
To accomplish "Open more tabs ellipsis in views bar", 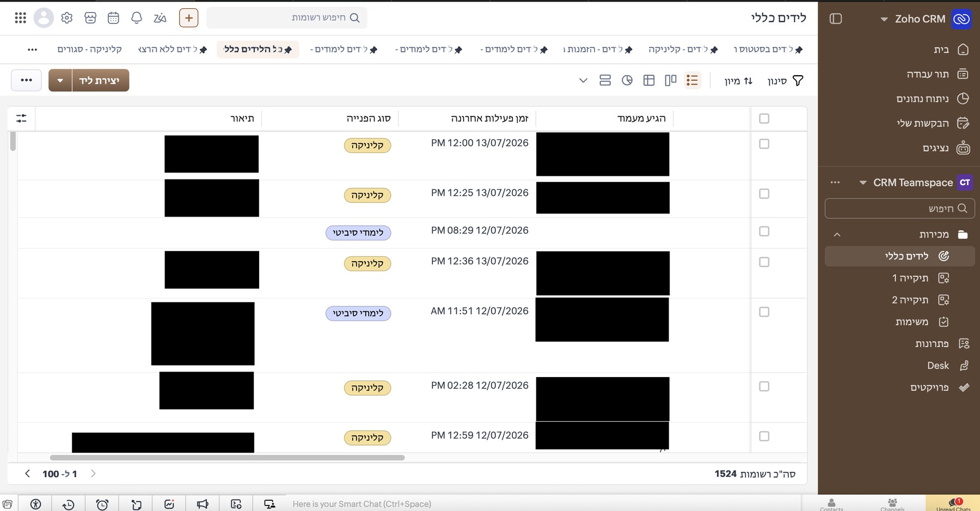I will coord(33,50).
